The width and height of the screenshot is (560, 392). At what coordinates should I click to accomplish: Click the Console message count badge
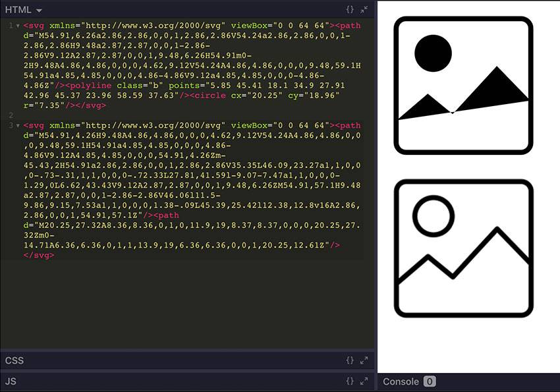[429, 381]
